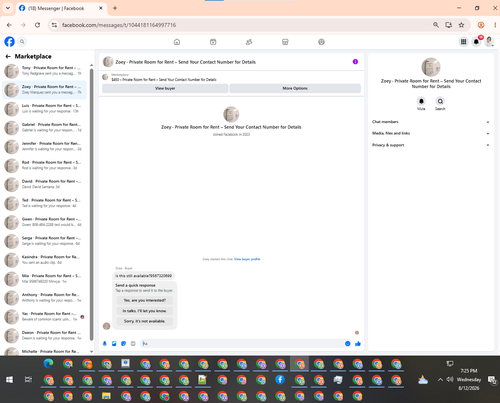Open a new browser tab

tap(115, 8)
